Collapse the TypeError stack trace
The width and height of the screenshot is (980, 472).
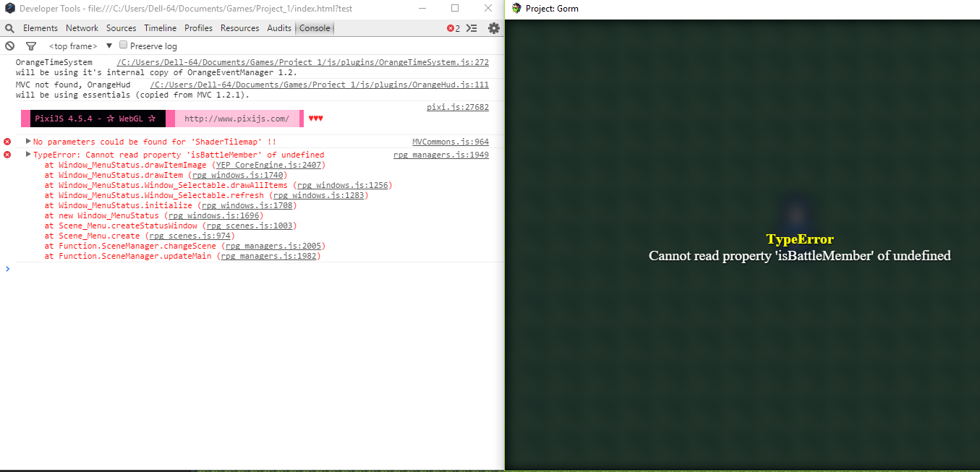coord(28,155)
